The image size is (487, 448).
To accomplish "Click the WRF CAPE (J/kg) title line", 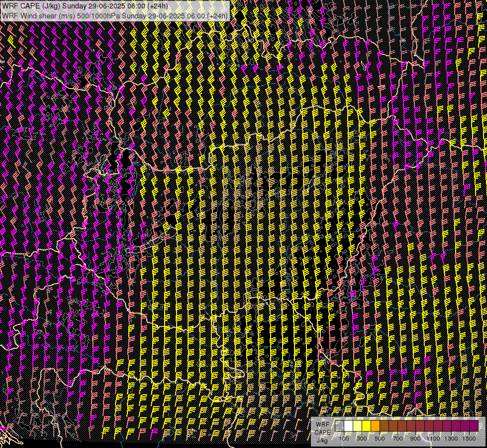I will click(x=85, y=6).
